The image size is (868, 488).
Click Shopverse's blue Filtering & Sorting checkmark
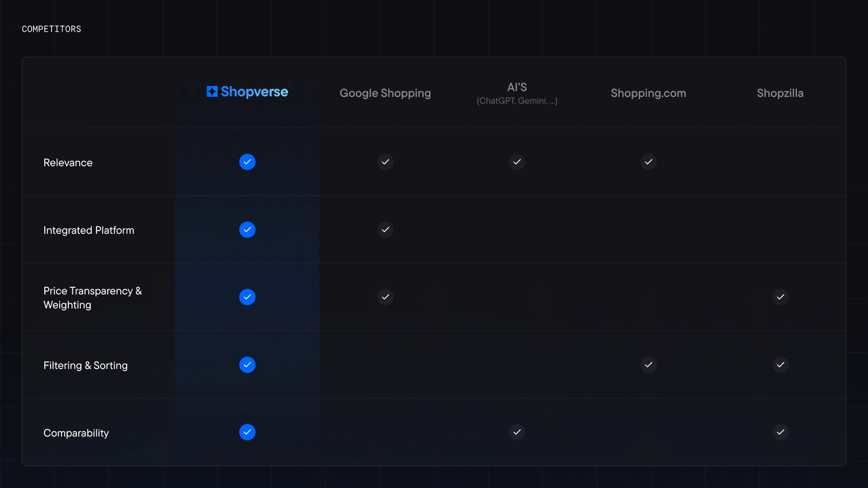(247, 365)
